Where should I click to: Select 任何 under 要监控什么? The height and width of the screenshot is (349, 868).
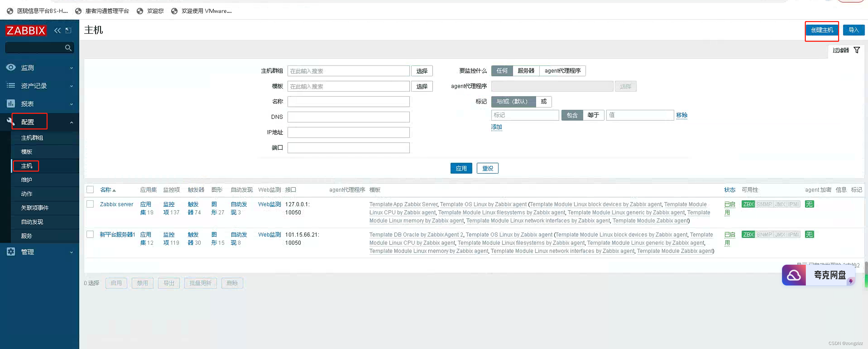(x=502, y=71)
